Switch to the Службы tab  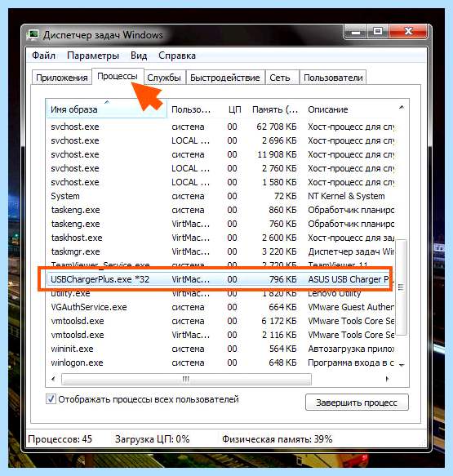(164, 78)
